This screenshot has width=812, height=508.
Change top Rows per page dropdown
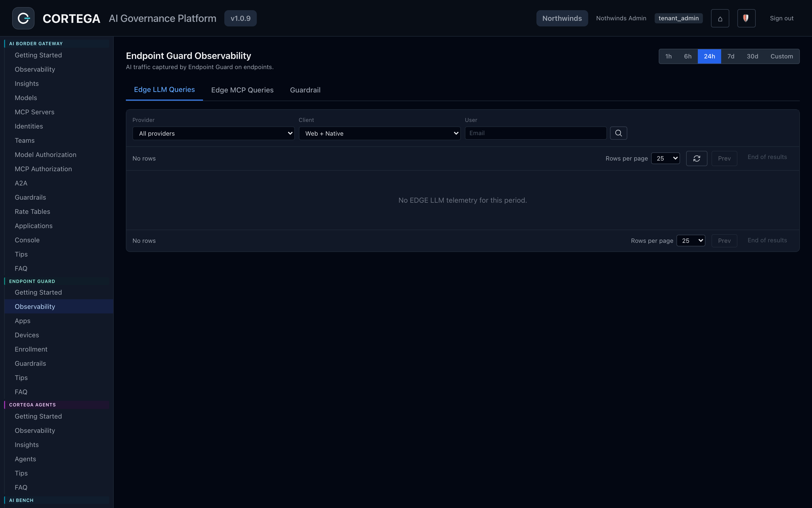[665, 158]
